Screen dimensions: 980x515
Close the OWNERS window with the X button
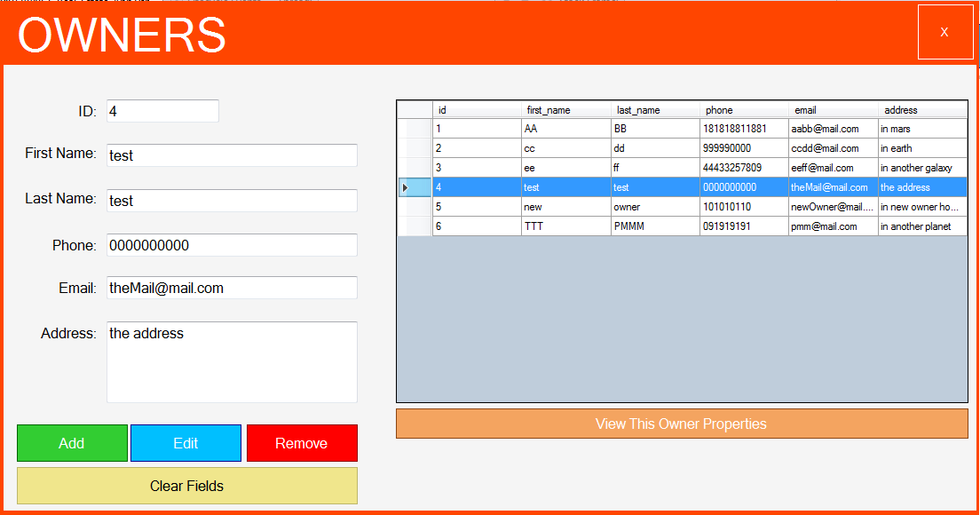pos(945,32)
